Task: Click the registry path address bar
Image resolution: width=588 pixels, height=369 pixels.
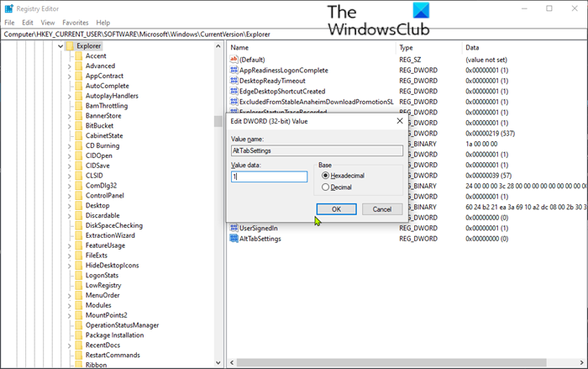Action: (x=294, y=34)
